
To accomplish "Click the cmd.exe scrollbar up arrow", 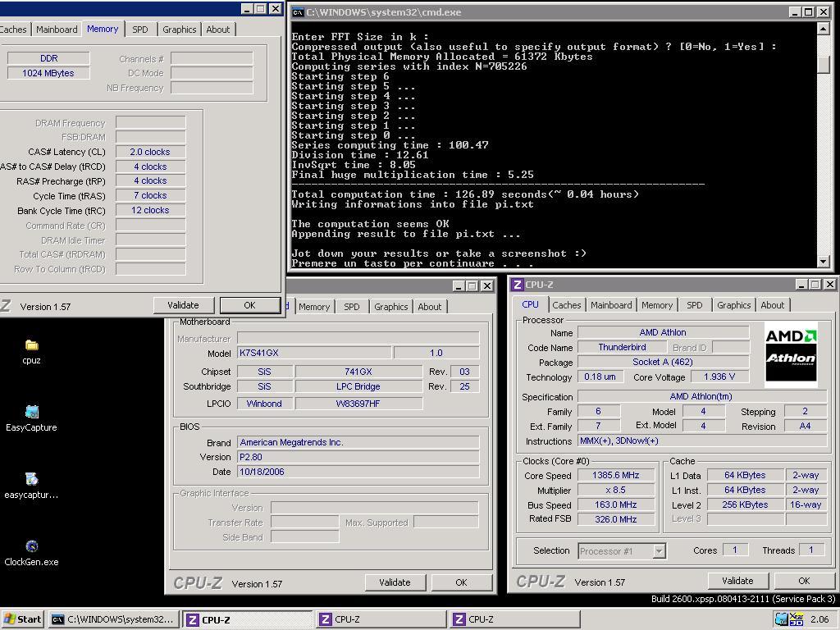I will point(824,29).
